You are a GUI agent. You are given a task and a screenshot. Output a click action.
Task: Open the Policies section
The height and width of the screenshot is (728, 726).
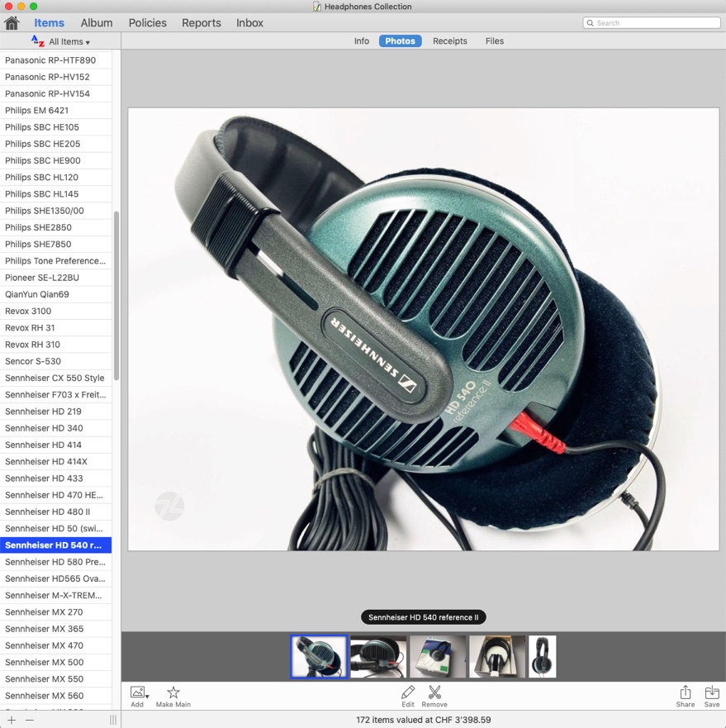pyautogui.click(x=148, y=23)
